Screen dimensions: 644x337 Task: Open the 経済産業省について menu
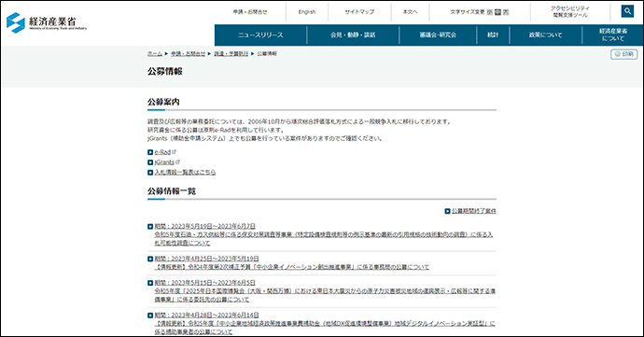point(613,35)
